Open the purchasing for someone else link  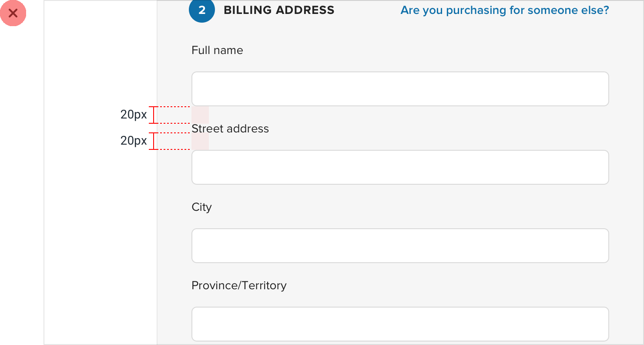(504, 10)
